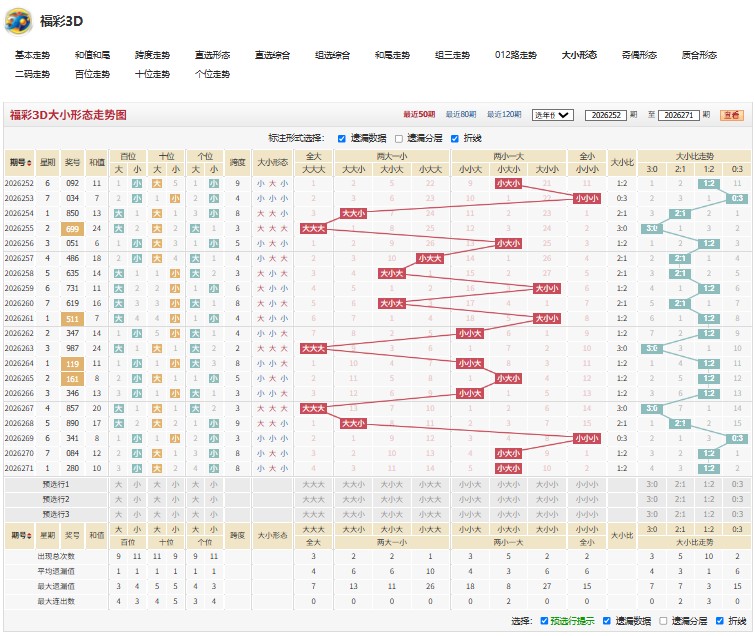
Task: Go to 和尾走势 chart
Action: click(x=392, y=55)
